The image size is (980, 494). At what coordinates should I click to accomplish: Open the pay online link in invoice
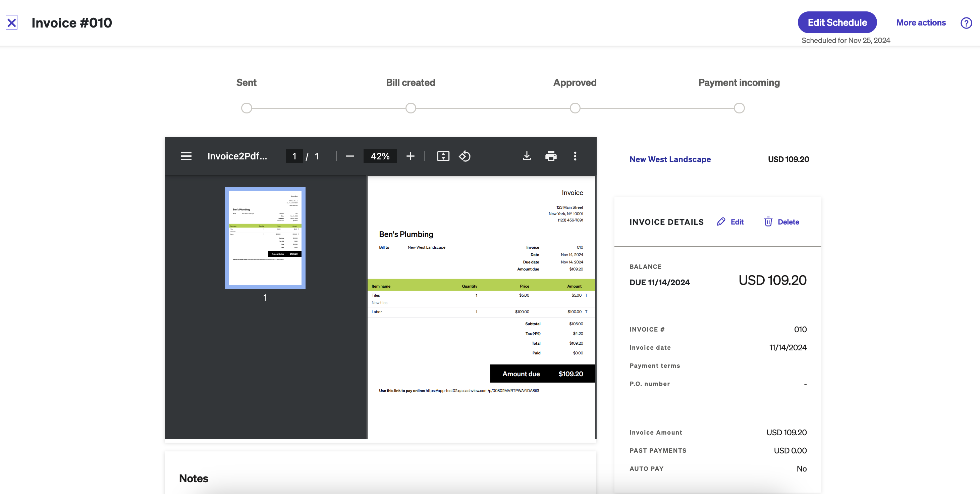tap(482, 391)
